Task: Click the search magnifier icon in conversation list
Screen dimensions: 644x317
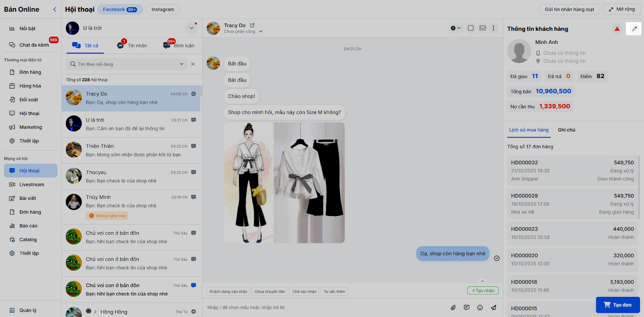Action: pyautogui.click(x=73, y=64)
